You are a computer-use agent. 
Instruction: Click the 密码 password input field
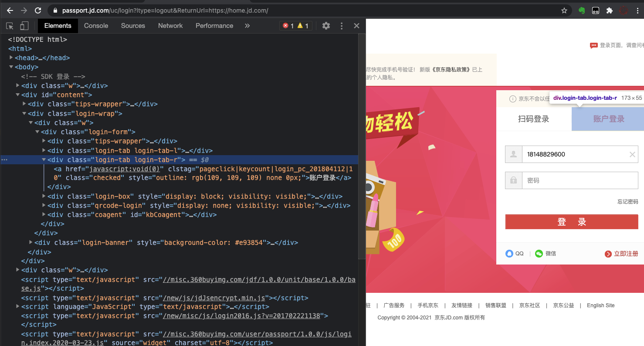[x=580, y=180]
